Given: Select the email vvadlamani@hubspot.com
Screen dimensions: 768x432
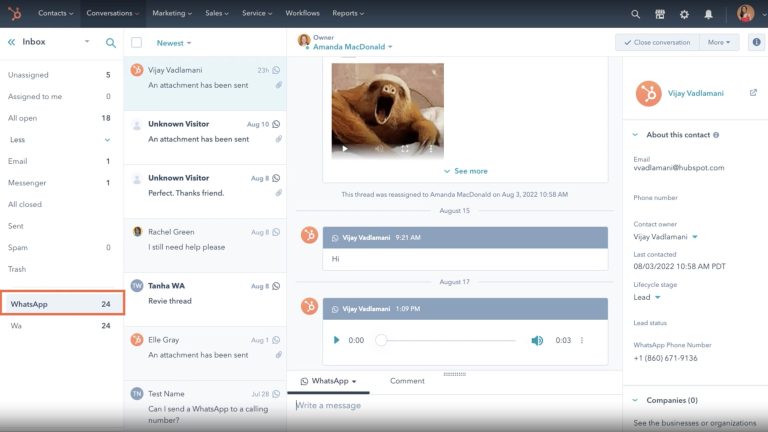Looking at the screenshot, I should coord(678,168).
